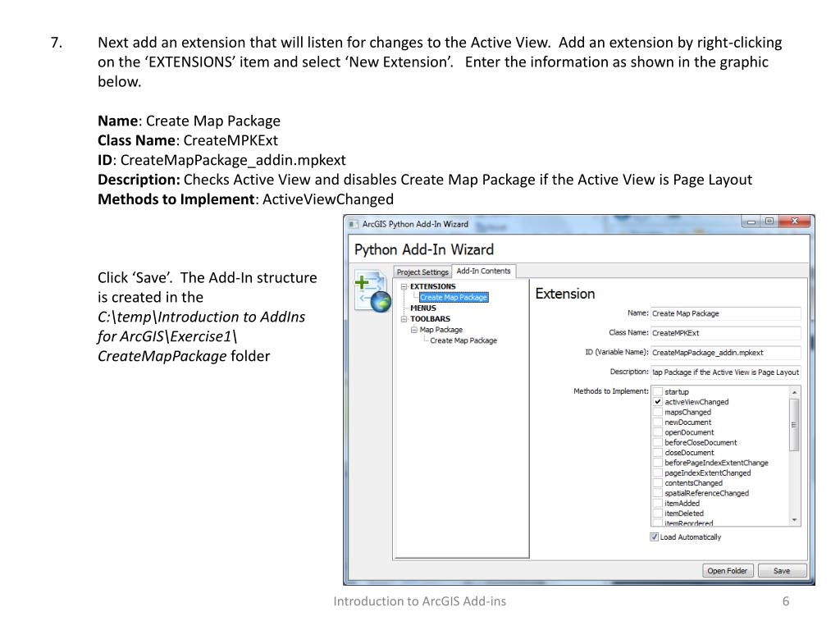The width and height of the screenshot is (840, 630).
Task: Toggle the Load Automatically checkbox
Action: coord(654,536)
